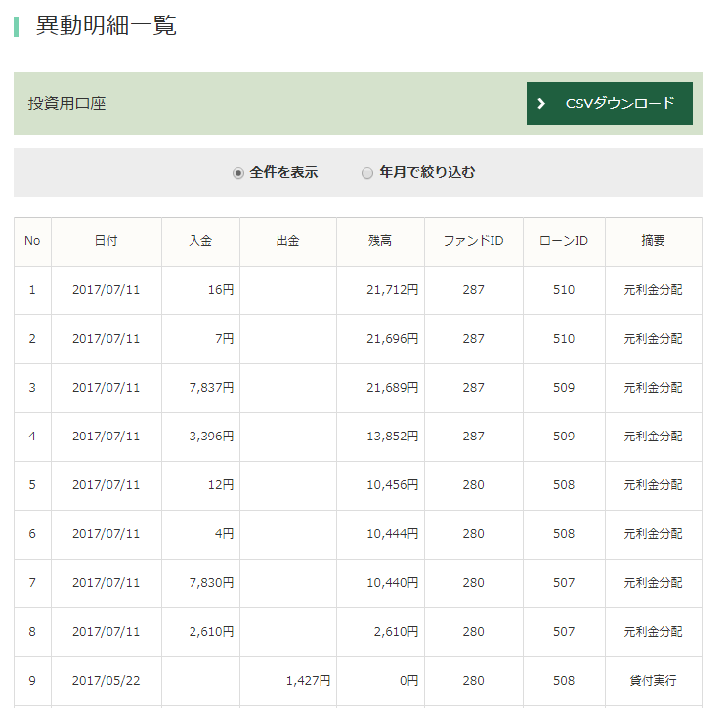Click the 投資用口座 account label
Screen dimensions: 728x708
point(66,104)
